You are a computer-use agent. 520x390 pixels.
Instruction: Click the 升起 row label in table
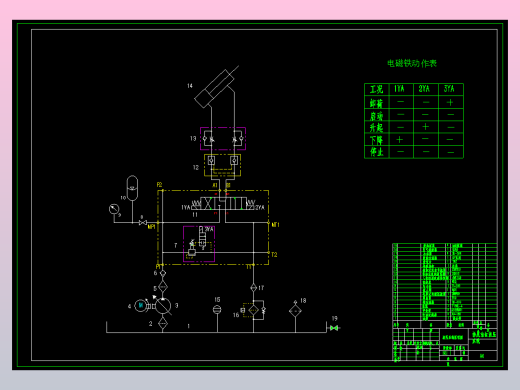(376, 128)
